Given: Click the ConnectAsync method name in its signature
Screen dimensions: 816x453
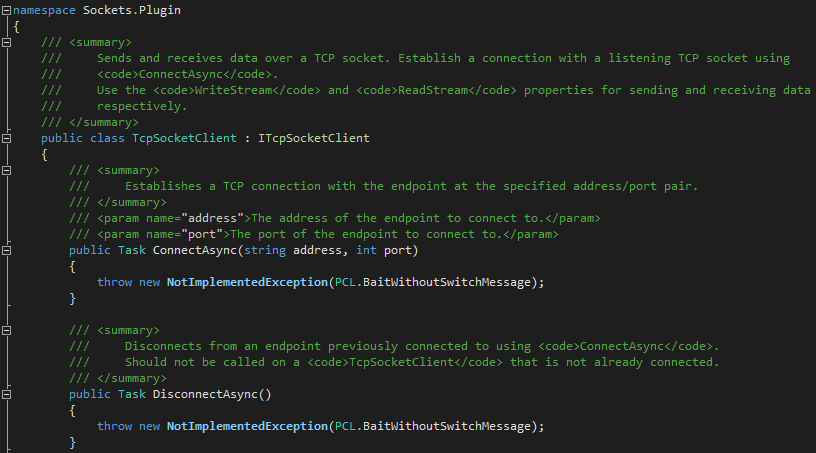Looking at the screenshot, I should [195, 250].
